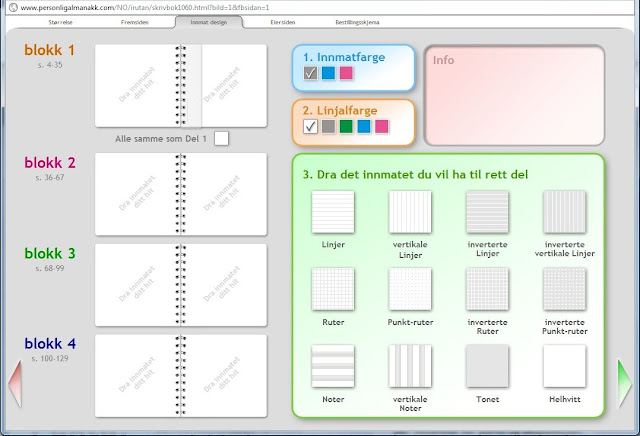640x436 pixels.
Task: Click the right page of blokk 4
Action: [x=226, y=376]
